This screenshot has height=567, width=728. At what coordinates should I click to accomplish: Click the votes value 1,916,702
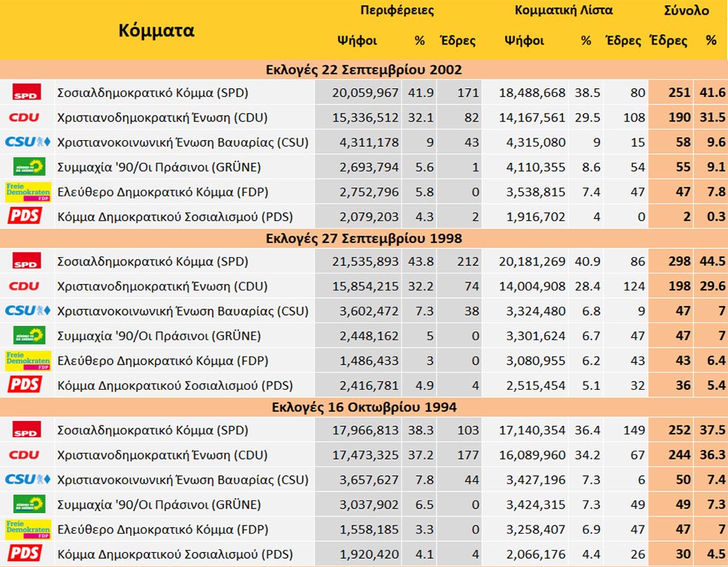pyautogui.click(x=535, y=216)
